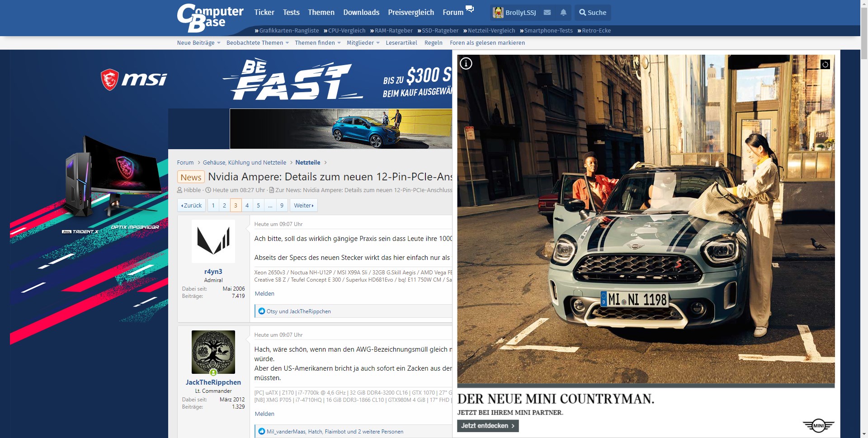Go to previous page with Zurück
The width and height of the screenshot is (868, 438).
click(192, 205)
